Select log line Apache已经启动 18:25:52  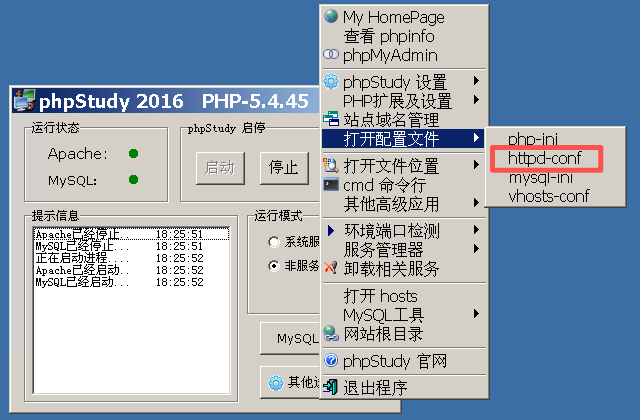coord(131,270)
